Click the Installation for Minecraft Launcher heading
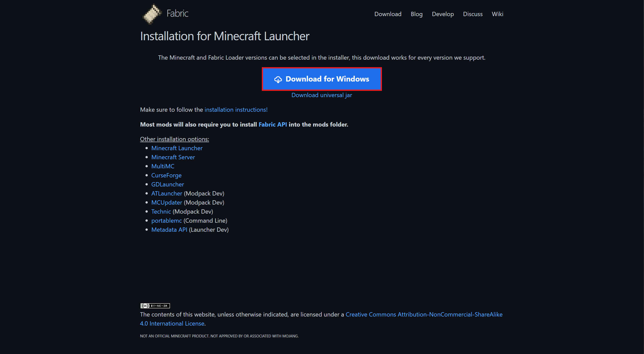644x354 pixels. coord(225,36)
